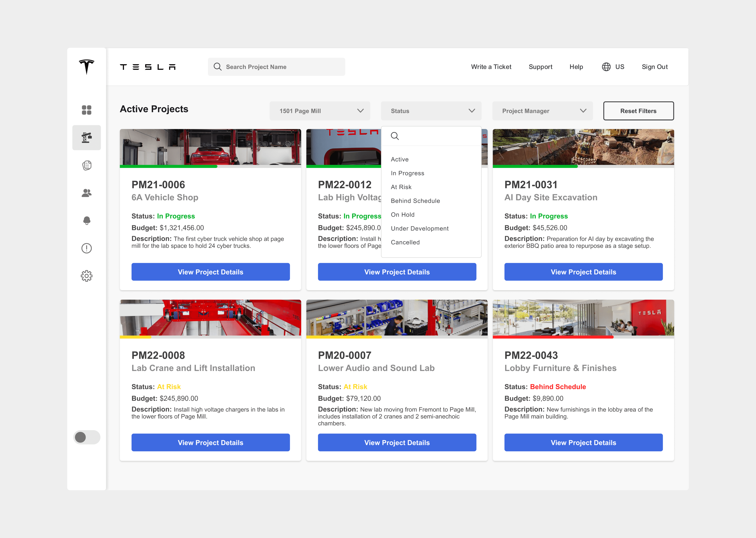Select the In Progress status option
Viewport: 756px width, 538px height.
407,173
